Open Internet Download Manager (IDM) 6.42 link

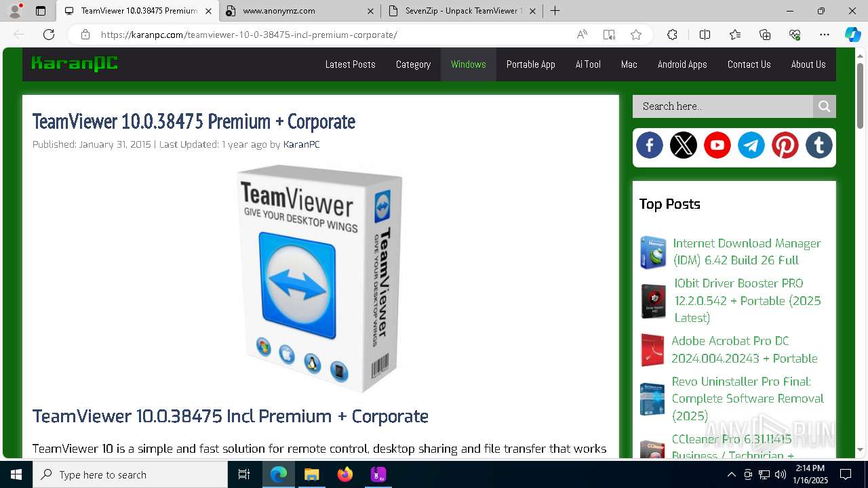point(747,251)
